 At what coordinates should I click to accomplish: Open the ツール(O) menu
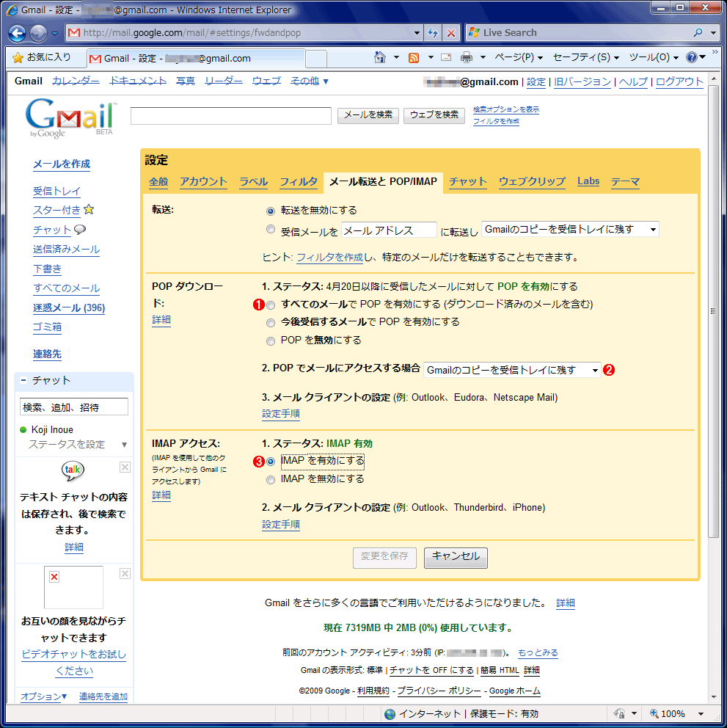click(654, 57)
